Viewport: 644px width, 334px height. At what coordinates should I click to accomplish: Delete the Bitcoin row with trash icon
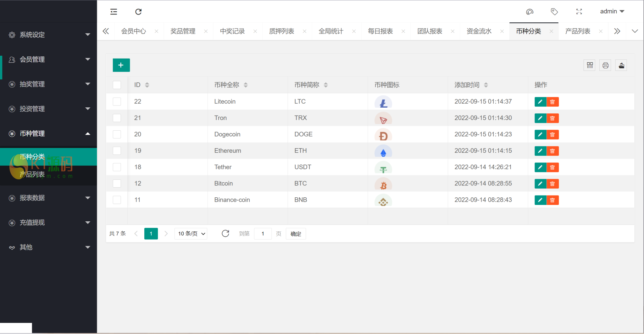(552, 184)
